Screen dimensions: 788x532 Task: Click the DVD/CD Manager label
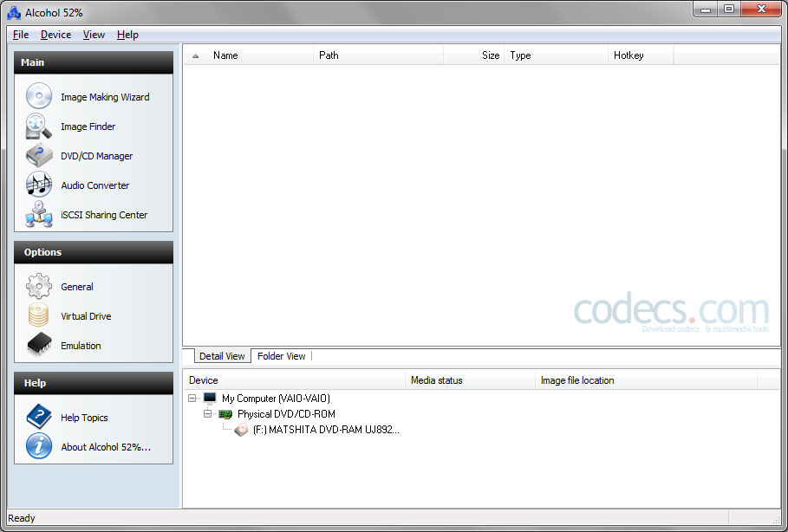tap(96, 156)
